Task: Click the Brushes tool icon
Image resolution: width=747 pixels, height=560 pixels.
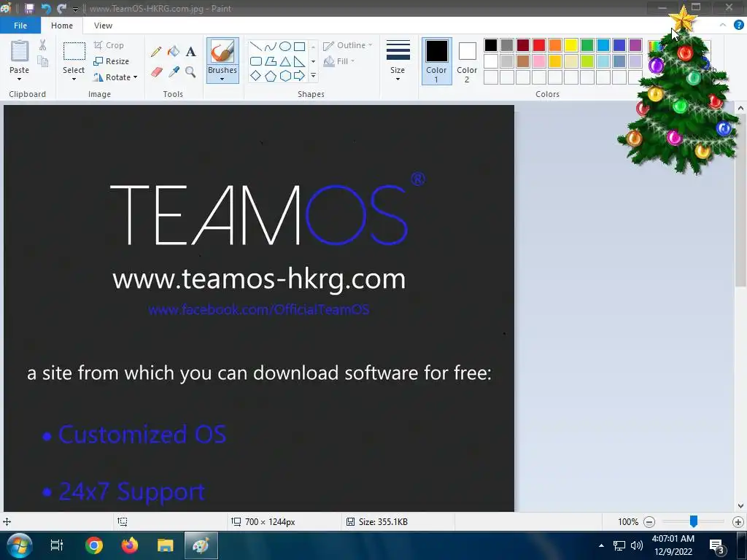Action: click(x=222, y=52)
